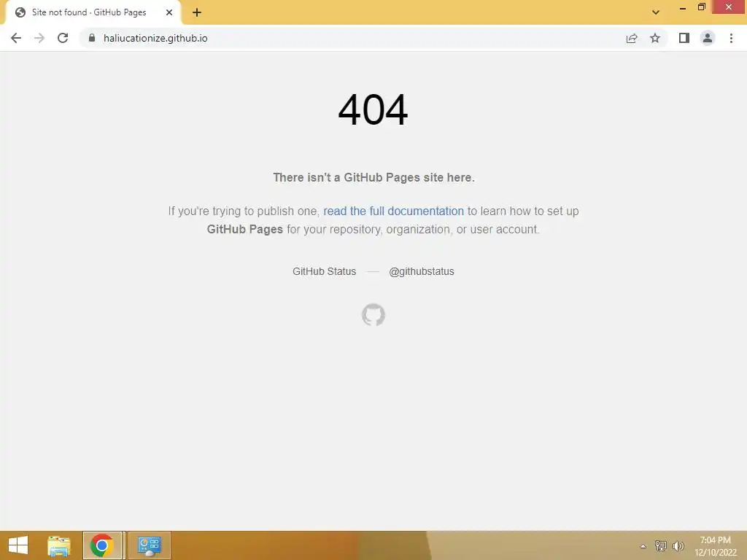This screenshot has height=560, width=747.
Task: Click the forward navigation arrow
Action: click(39, 38)
